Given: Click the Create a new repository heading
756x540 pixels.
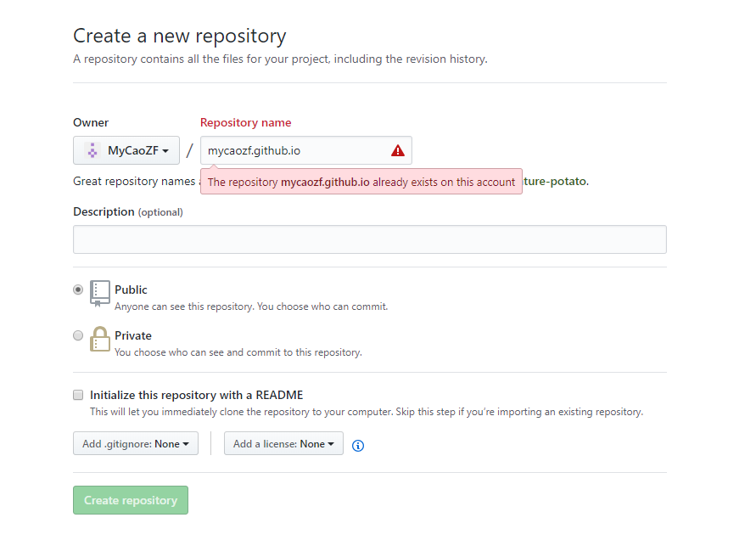Looking at the screenshot, I should 180,37.
